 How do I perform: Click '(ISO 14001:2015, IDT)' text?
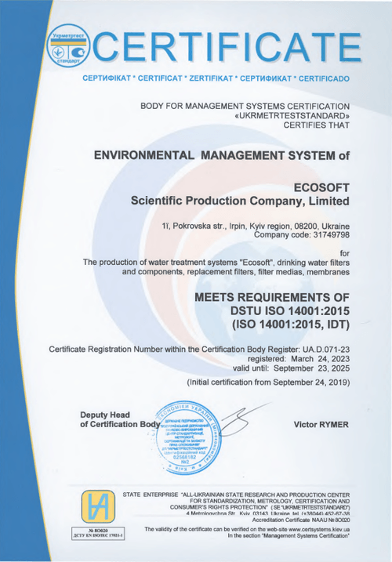(291, 324)
